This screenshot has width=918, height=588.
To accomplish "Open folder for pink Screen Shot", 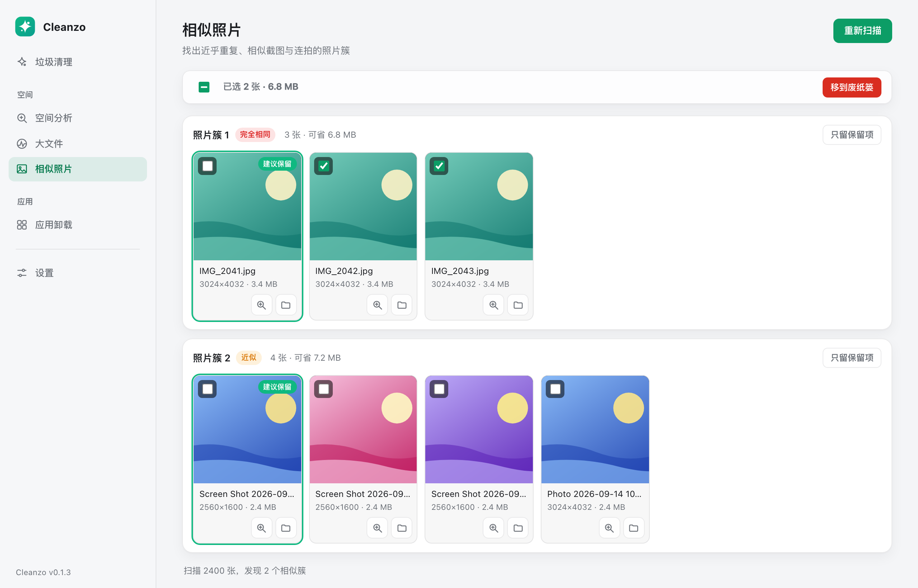I will coord(402,528).
